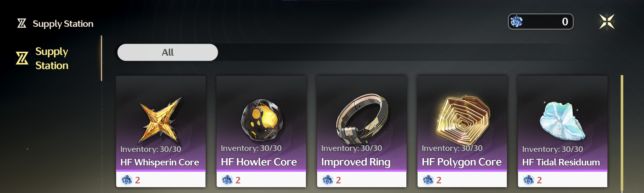Image resolution: width=644 pixels, height=193 pixels.
Task: Click the gold scrollbar beside the items
Action: (622, 133)
